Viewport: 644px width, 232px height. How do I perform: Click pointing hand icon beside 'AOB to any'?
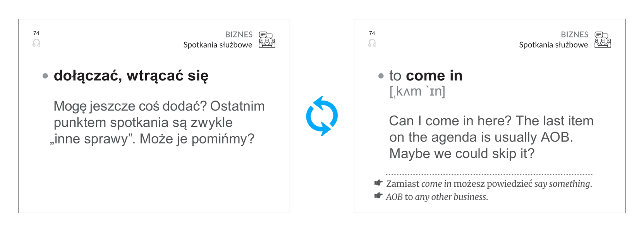pos(378,196)
